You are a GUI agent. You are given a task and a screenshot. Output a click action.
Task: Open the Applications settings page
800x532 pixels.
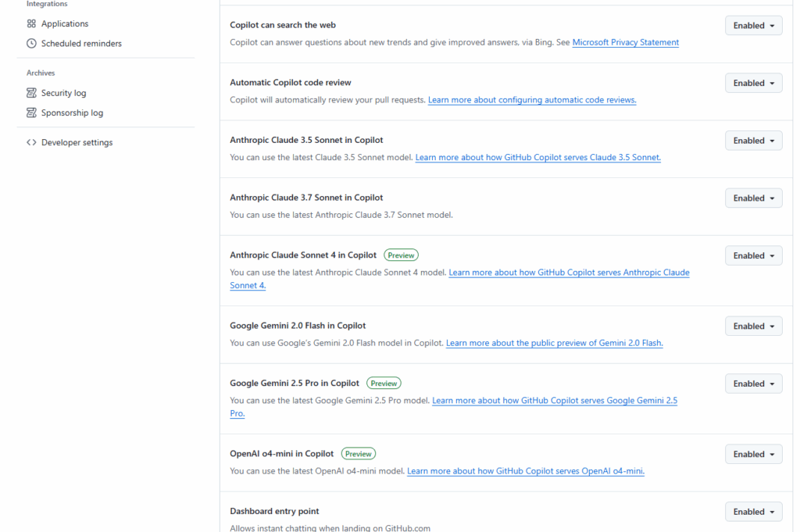pos(65,23)
